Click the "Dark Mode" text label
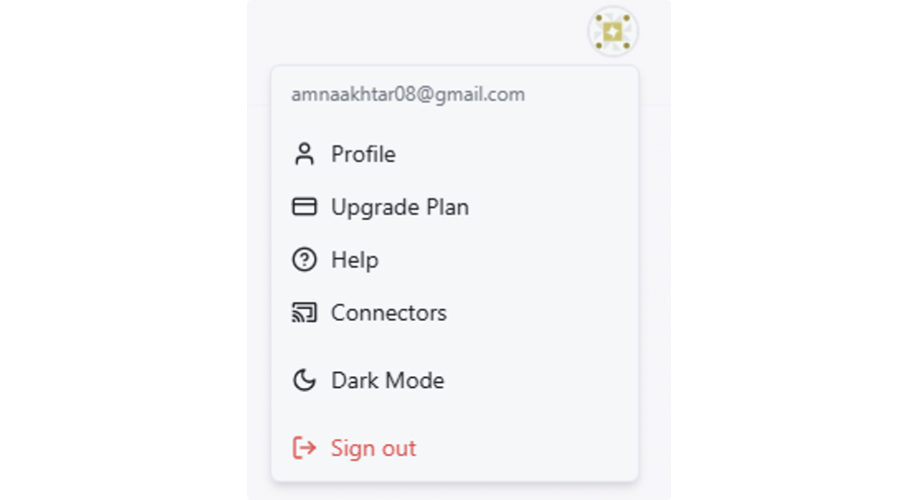 [387, 380]
